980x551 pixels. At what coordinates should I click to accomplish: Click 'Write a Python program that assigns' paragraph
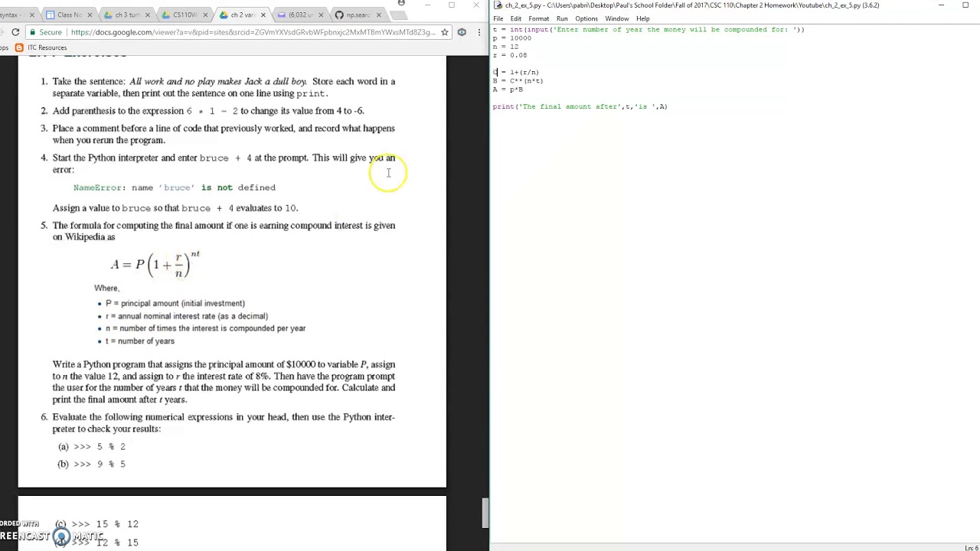click(224, 382)
